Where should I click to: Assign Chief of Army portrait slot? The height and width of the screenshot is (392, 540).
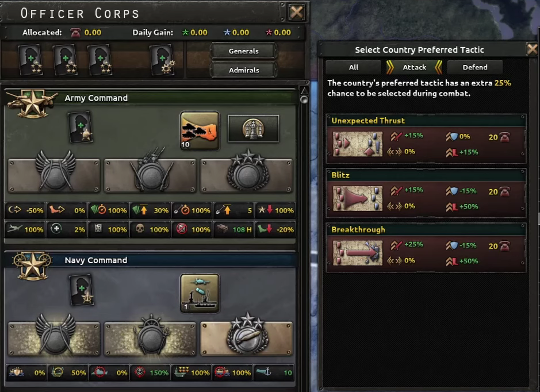(81, 126)
